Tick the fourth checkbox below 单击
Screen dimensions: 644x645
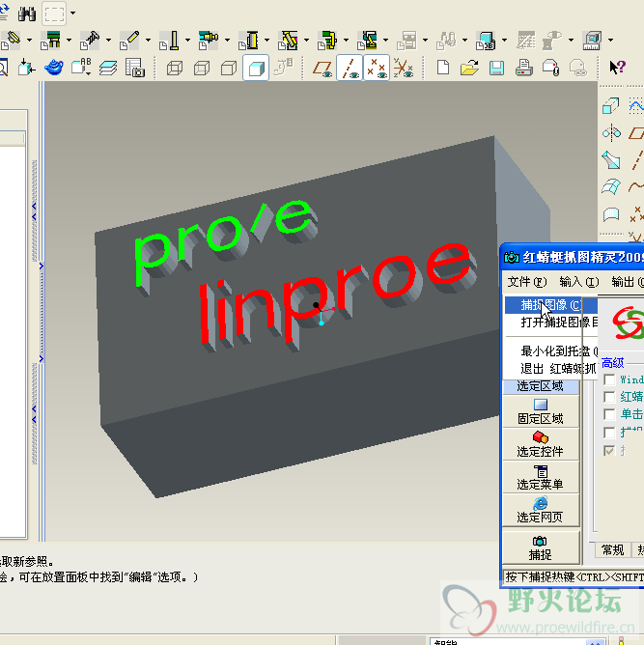[609, 433]
